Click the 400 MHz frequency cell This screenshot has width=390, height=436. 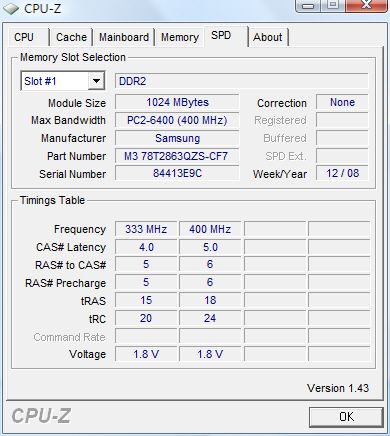pyautogui.click(x=210, y=229)
